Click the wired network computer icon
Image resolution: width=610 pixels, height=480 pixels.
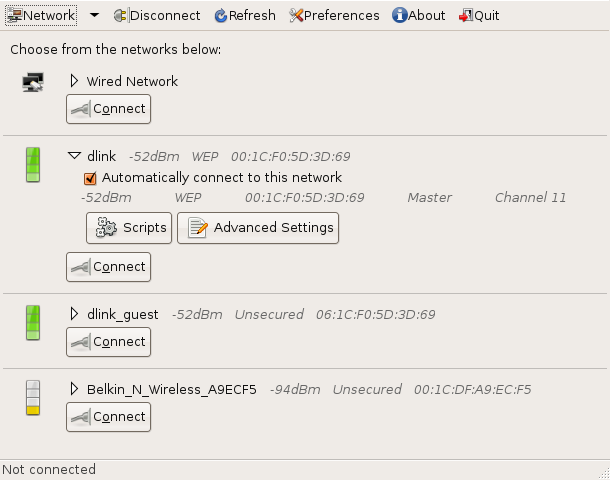(33, 83)
